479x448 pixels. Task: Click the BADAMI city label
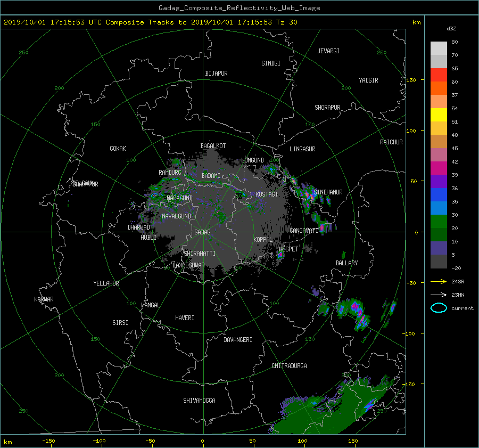click(x=211, y=176)
